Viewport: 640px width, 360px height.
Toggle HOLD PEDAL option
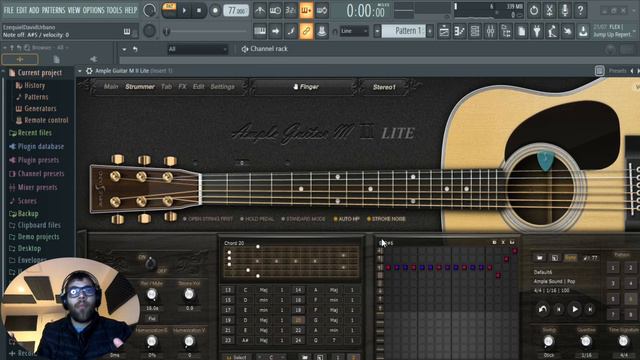[257, 219]
